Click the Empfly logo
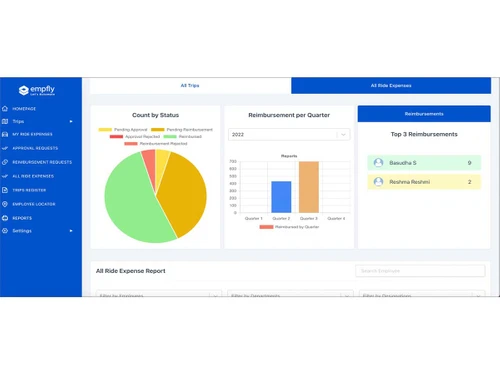The width and height of the screenshot is (500, 375). pyautogui.click(x=37, y=90)
